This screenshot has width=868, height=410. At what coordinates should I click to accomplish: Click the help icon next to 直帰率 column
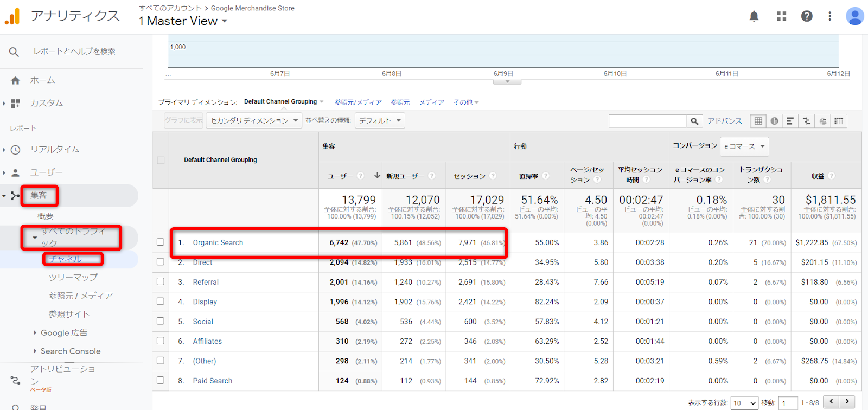pos(546,176)
